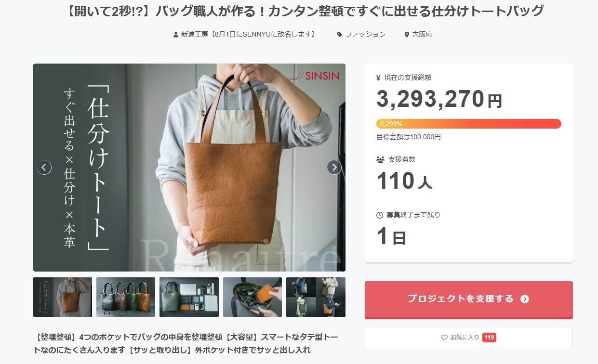Click the location pin beside 大阪府

[x=407, y=35]
